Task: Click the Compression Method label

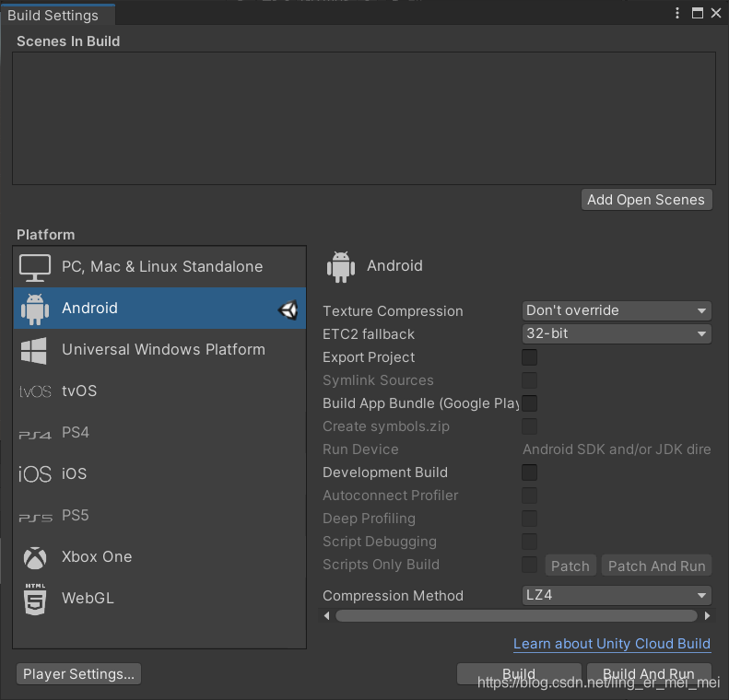Action: (393, 596)
